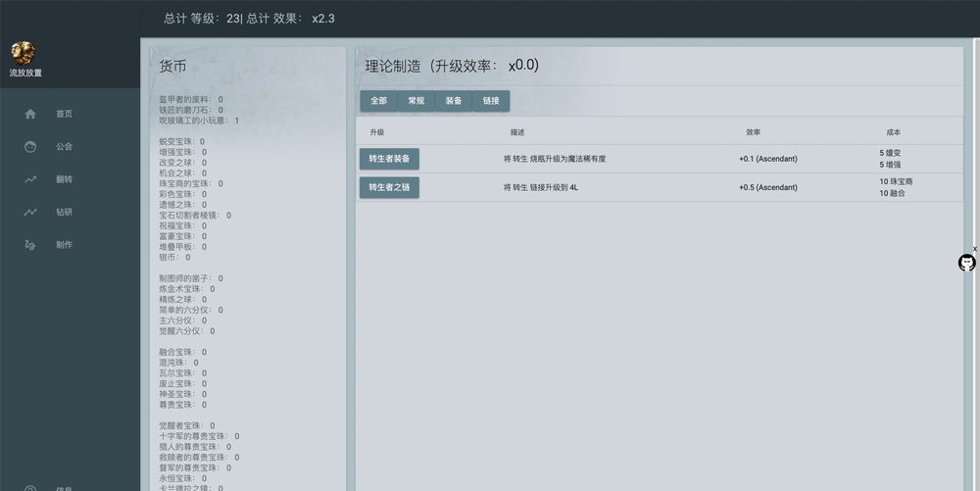
Task: Open the chart line icon beside 钻研
Action: tap(30, 213)
